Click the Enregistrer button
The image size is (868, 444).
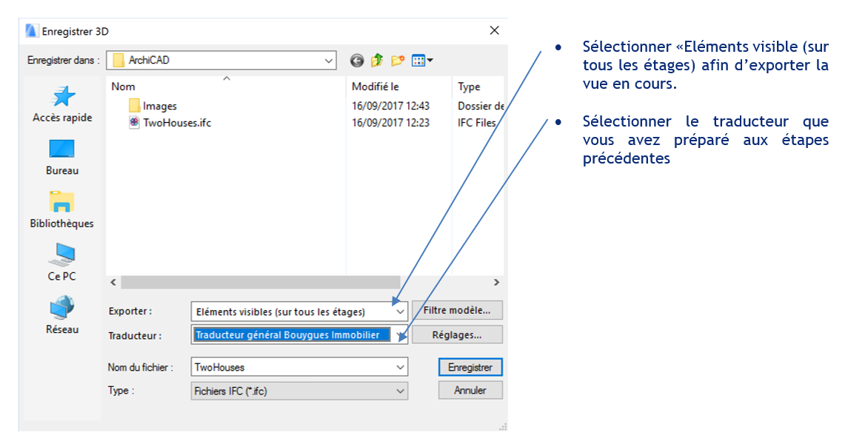pos(470,367)
